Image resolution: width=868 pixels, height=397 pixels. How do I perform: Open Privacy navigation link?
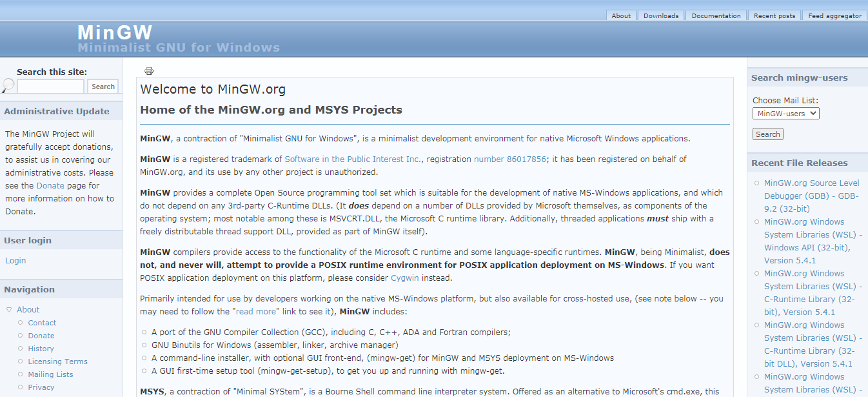41,387
